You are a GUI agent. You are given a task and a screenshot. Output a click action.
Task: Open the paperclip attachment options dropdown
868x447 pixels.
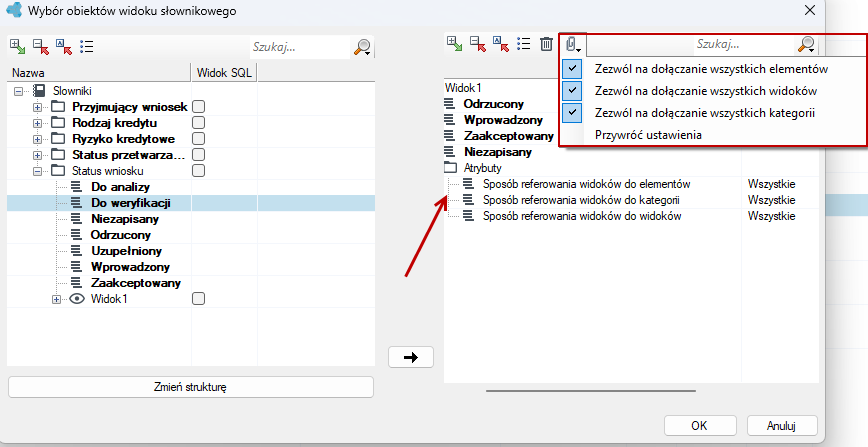573,44
